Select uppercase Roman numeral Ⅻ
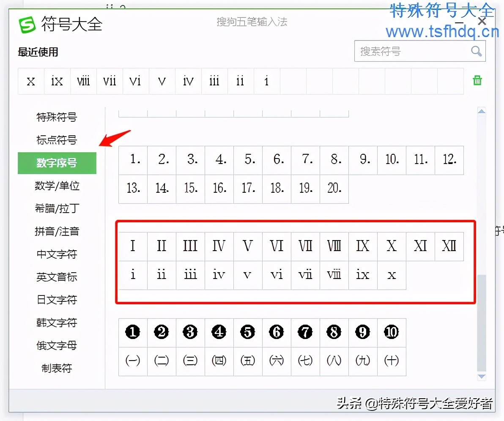Image resolution: width=504 pixels, height=421 pixels. (449, 246)
